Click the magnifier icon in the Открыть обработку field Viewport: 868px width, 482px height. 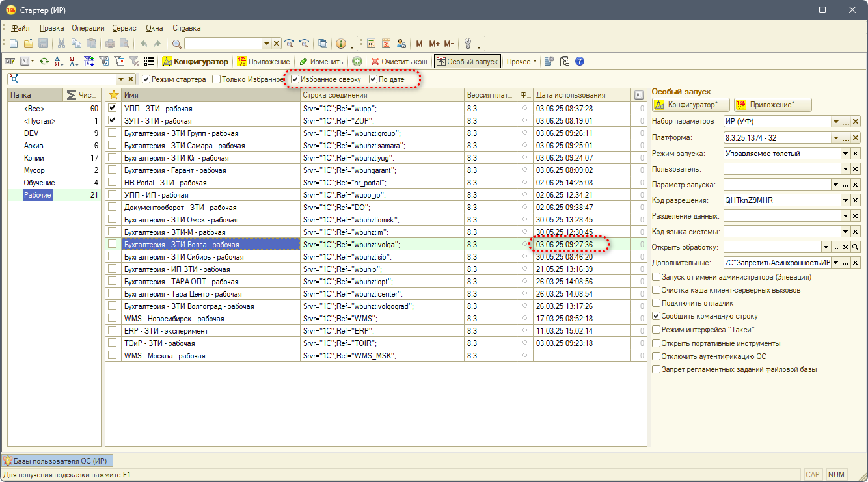coord(856,247)
